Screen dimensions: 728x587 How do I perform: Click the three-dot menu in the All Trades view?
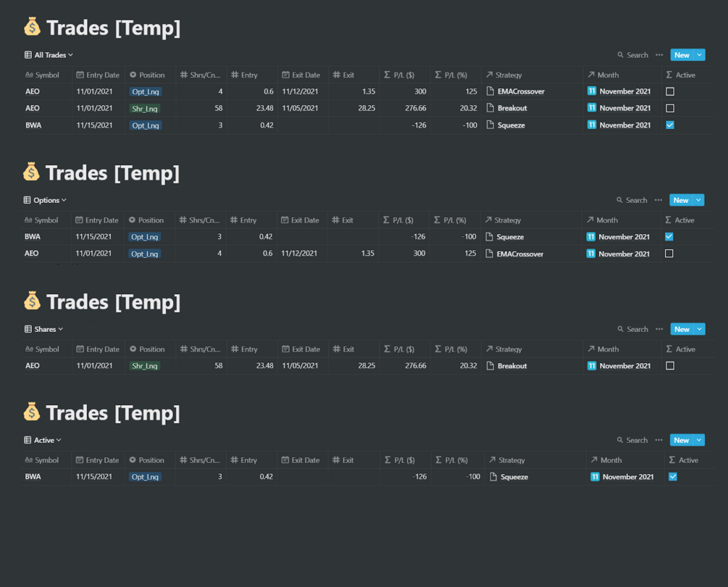[x=659, y=55]
